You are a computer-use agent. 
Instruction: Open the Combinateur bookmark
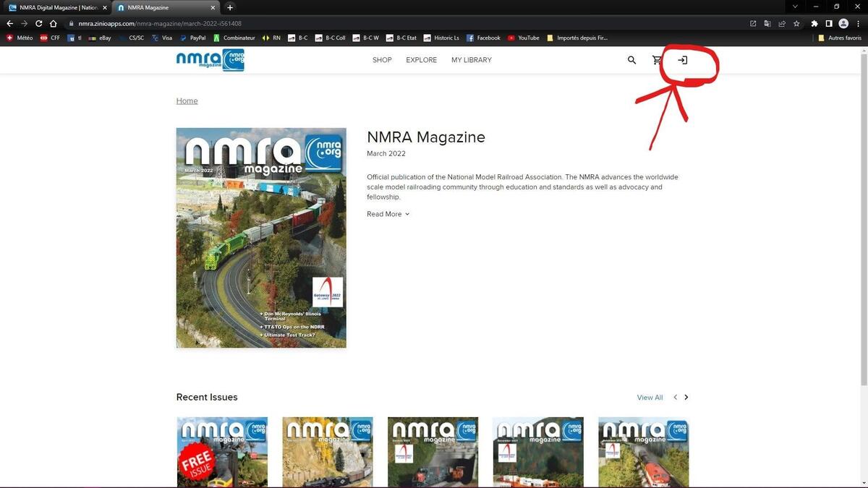click(x=234, y=38)
